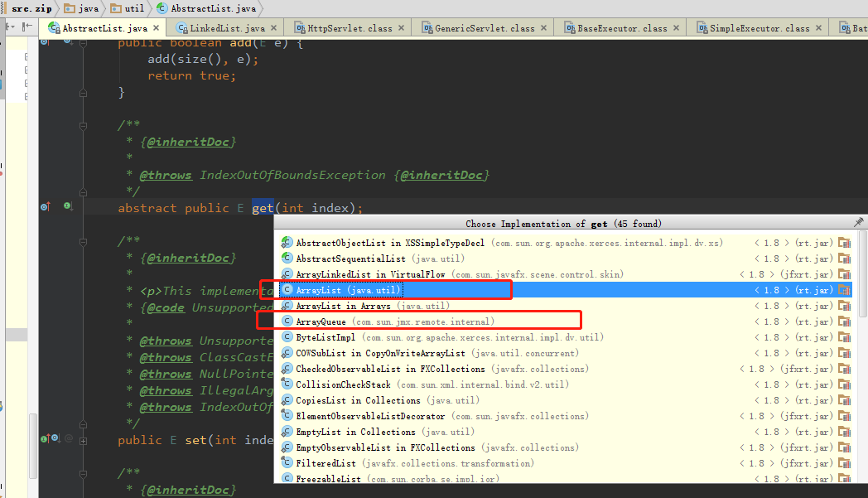Select ArrayList in Arrays implementation
Screen dimensions: 868x498
565,306
